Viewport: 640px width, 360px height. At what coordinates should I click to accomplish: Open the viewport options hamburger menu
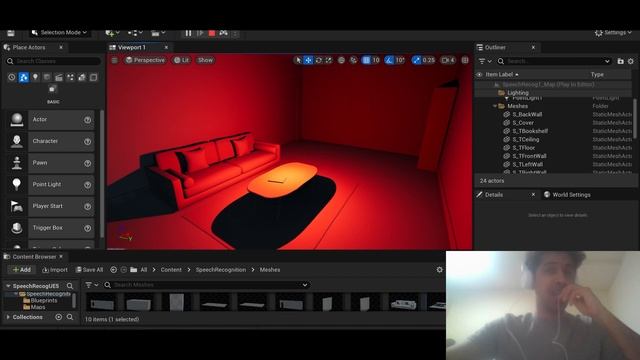(114, 60)
